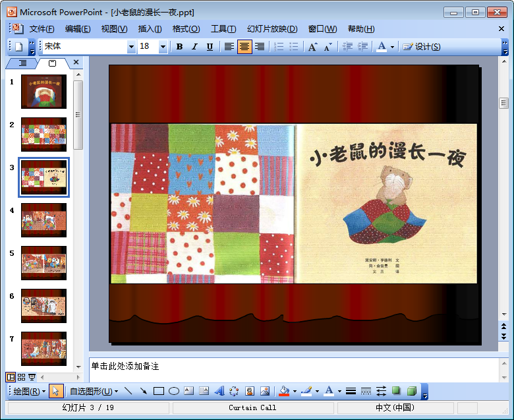This screenshot has height=420, width=514.
Task: Toggle bulleted list formatting
Action: 294,47
